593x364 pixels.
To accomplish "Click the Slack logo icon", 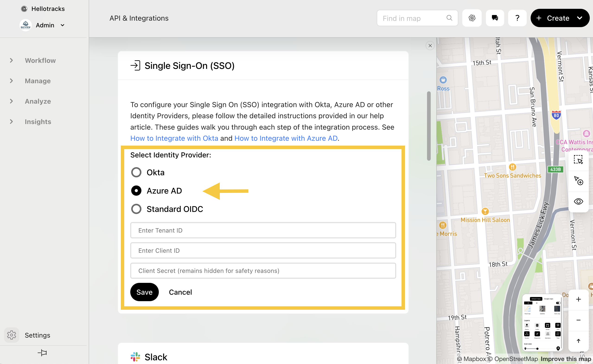I will pos(135,357).
